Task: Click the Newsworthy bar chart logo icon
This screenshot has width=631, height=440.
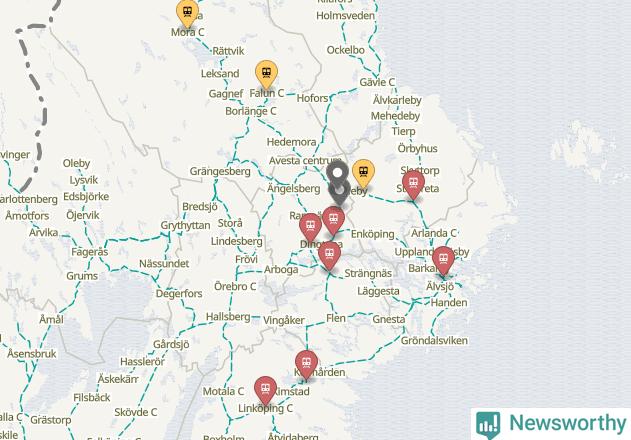Action: click(488, 425)
